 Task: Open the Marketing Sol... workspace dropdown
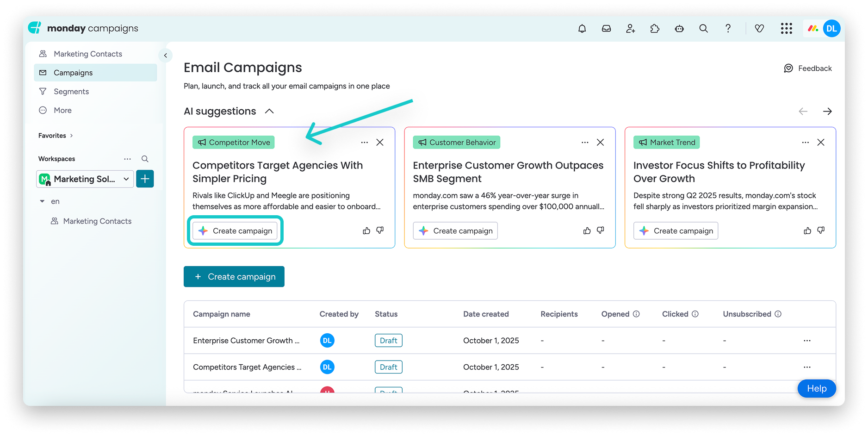85,179
